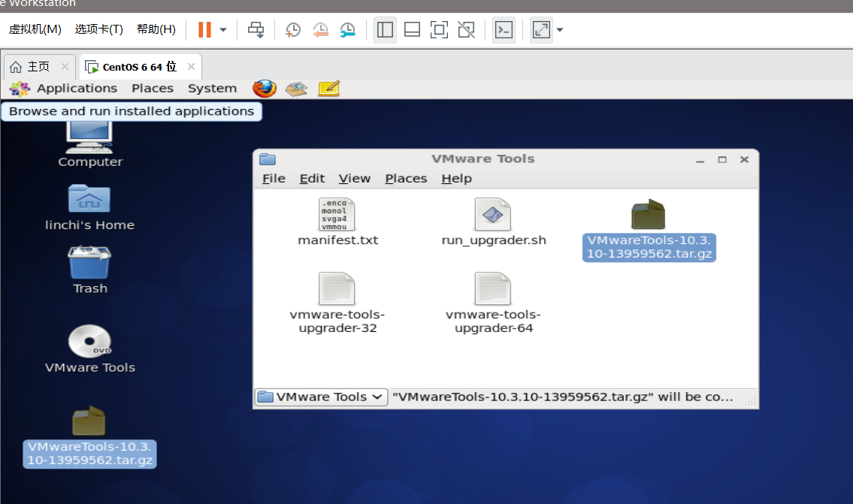Select the Trash desktop icon
The height and width of the screenshot is (504, 853).
pyautogui.click(x=89, y=270)
